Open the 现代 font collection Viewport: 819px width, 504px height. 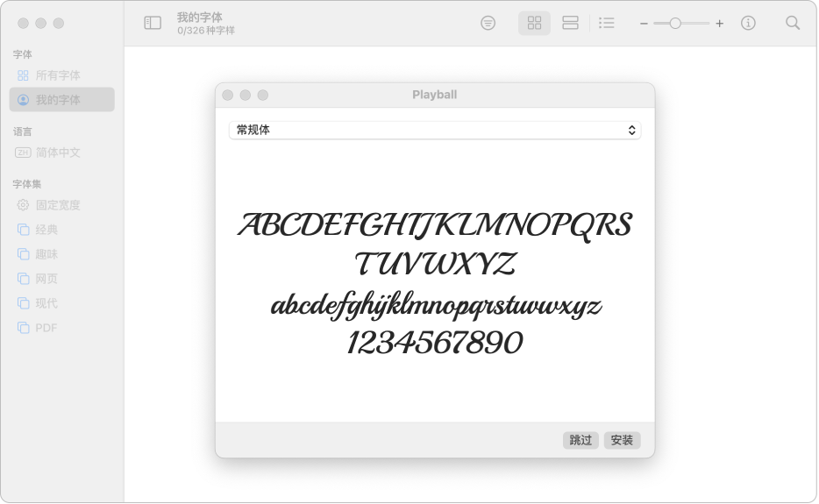click(61, 303)
